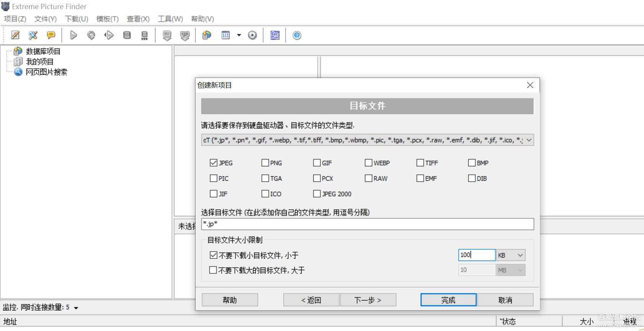Select 网页图片搜索 in the project tree
Image resolution: width=644 pixels, height=331 pixels.
click(46, 72)
